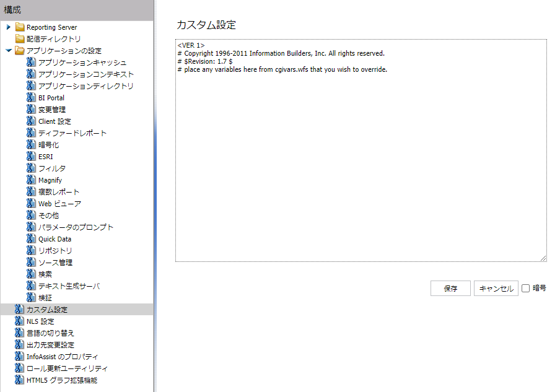Image resolution: width=560 pixels, height=392 pixels.
Task: Open NLS 設定 in the tree
Action: click(40, 321)
